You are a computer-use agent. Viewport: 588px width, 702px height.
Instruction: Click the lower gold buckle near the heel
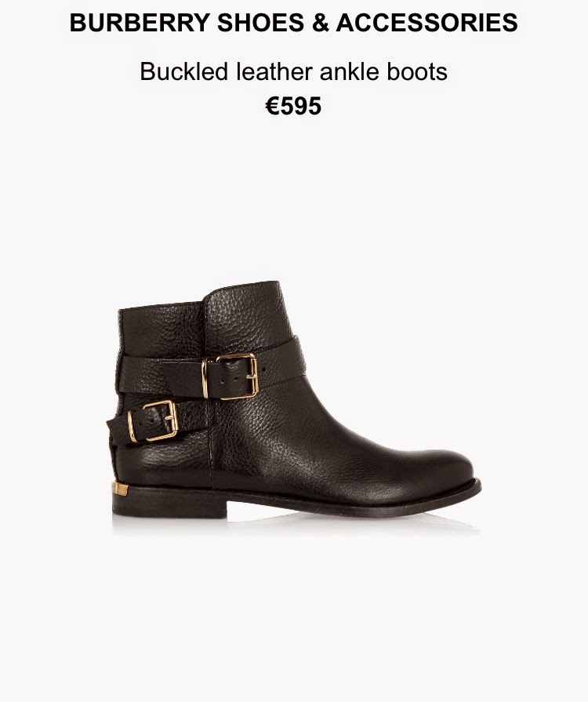153,421
